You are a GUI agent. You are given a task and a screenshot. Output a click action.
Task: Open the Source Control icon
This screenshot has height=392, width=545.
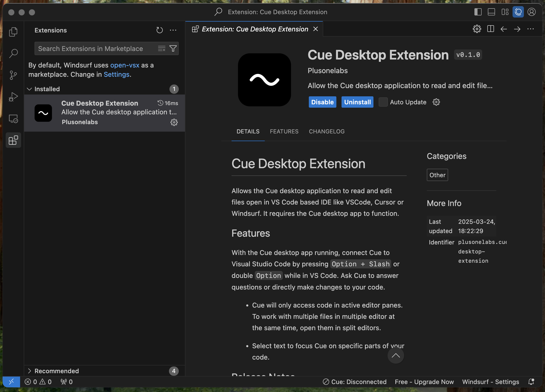point(13,75)
